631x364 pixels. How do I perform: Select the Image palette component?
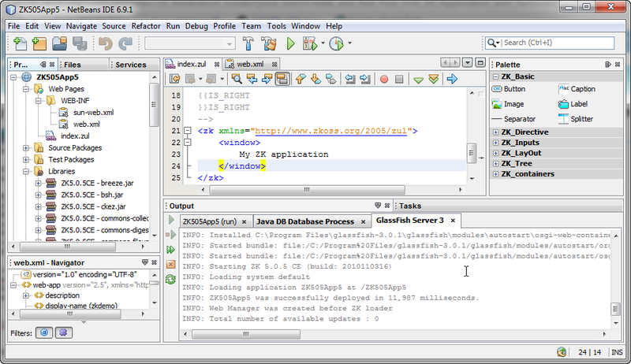click(x=508, y=104)
